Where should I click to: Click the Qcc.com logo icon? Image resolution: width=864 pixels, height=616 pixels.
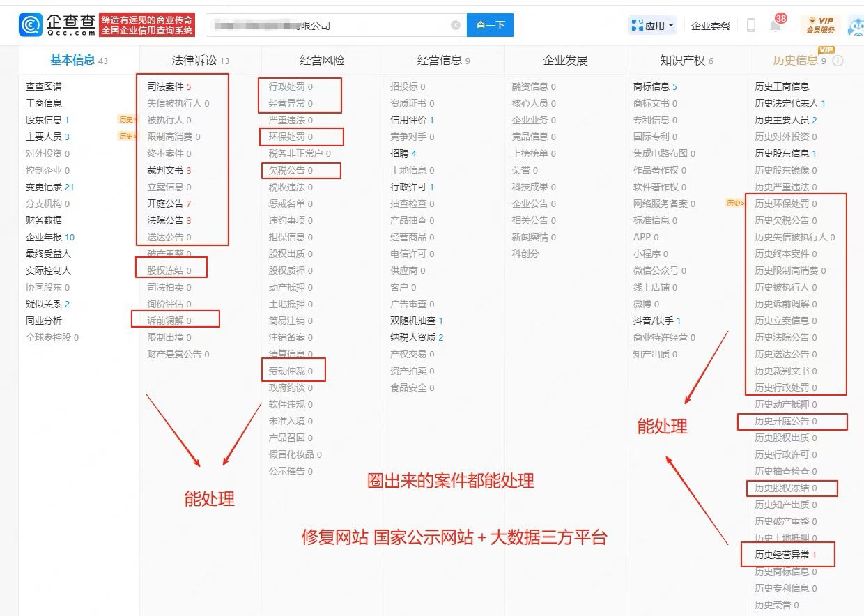[31, 25]
